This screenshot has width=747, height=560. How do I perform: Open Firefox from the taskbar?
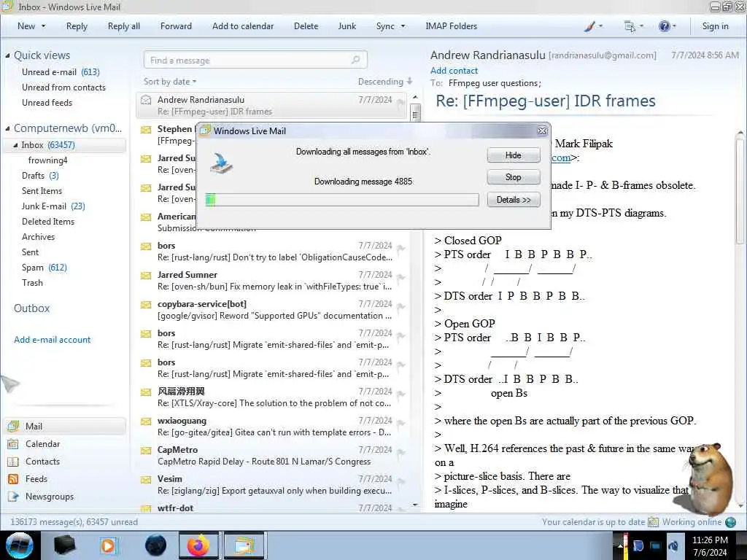198,545
